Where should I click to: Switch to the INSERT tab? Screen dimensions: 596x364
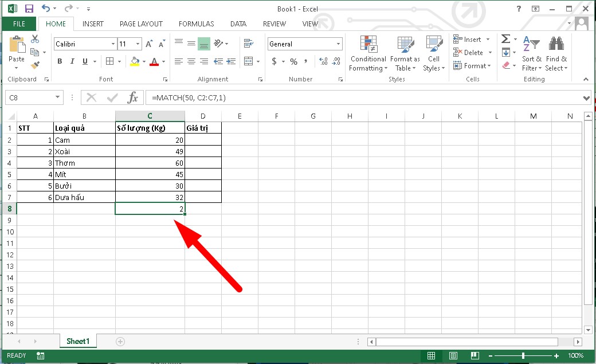[x=93, y=24]
